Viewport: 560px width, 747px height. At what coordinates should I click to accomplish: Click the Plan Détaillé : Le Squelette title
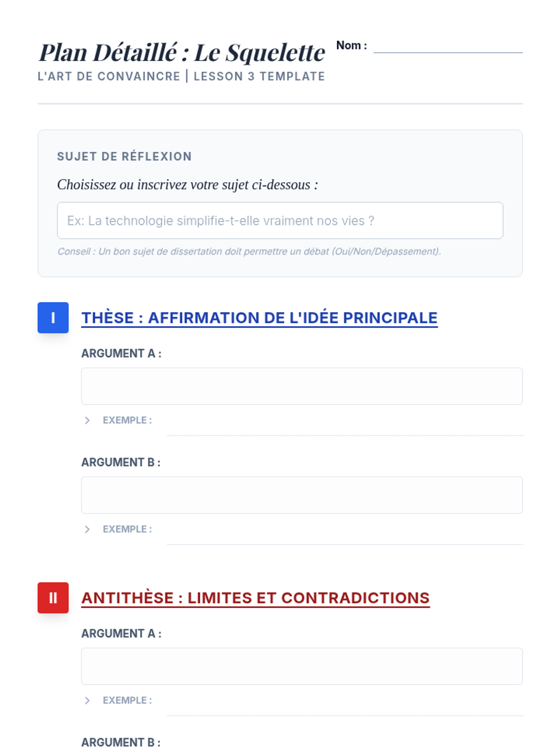(182, 52)
